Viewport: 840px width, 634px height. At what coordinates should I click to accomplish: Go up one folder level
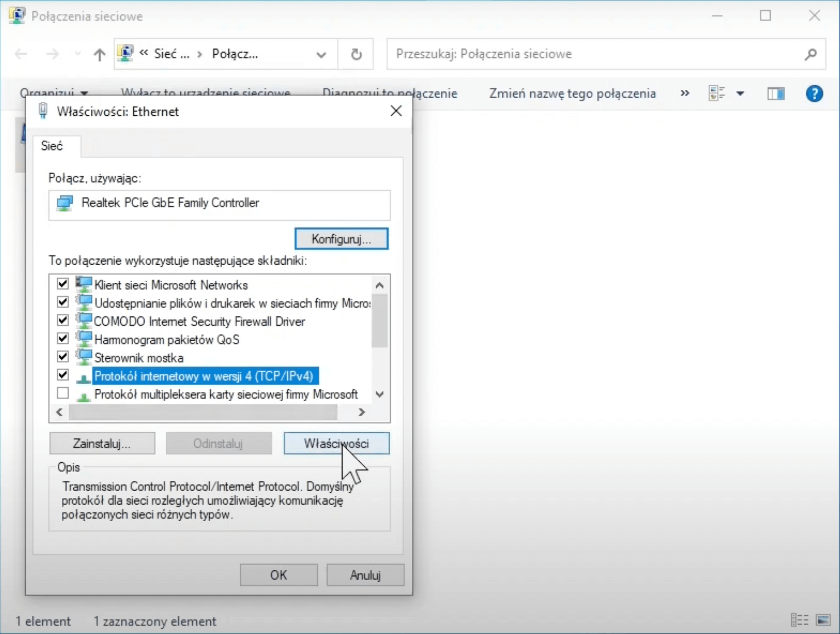99,54
